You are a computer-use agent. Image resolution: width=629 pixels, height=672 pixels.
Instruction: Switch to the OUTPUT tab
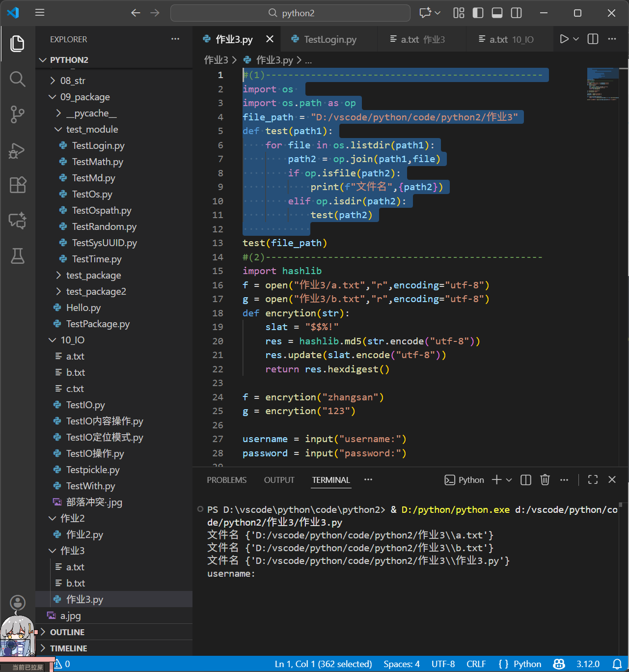(279, 480)
